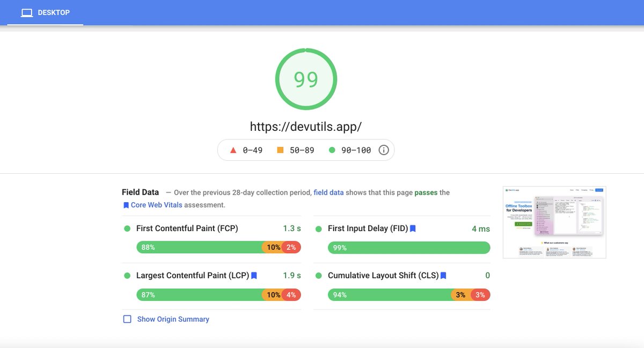The image size is (644, 348).
Task: Click the bookmark icon next to First Input Delay
Action: [413, 228]
